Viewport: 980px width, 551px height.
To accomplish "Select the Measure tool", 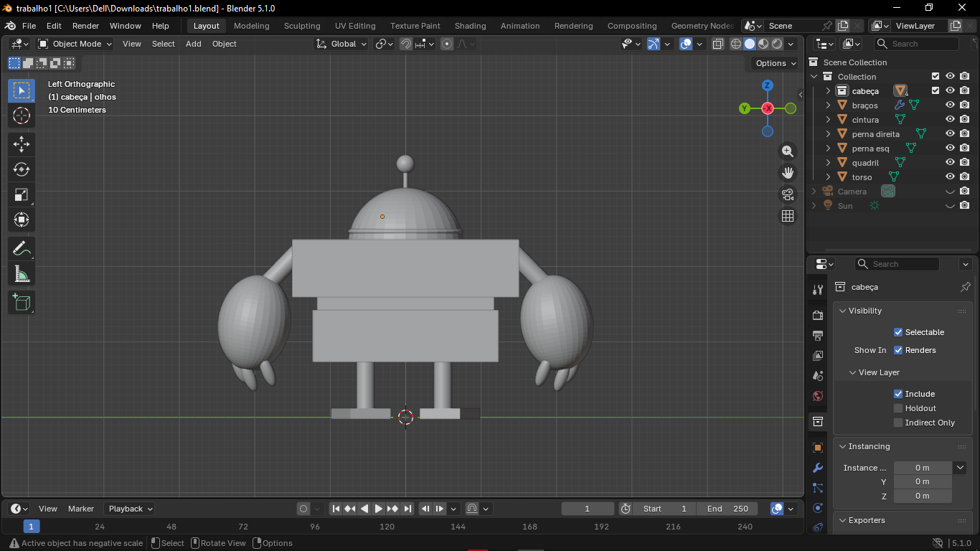I will (x=22, y=274).
